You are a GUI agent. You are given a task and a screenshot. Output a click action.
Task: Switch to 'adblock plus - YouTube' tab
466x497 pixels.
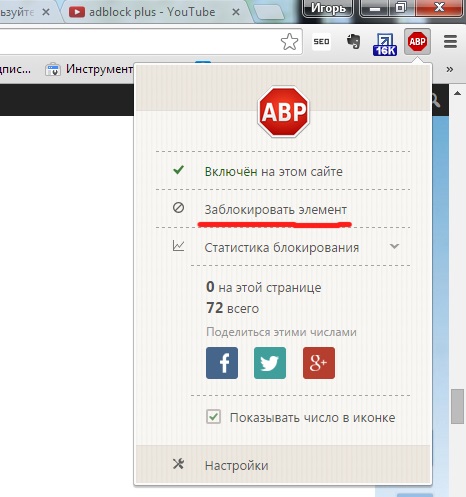152,12
